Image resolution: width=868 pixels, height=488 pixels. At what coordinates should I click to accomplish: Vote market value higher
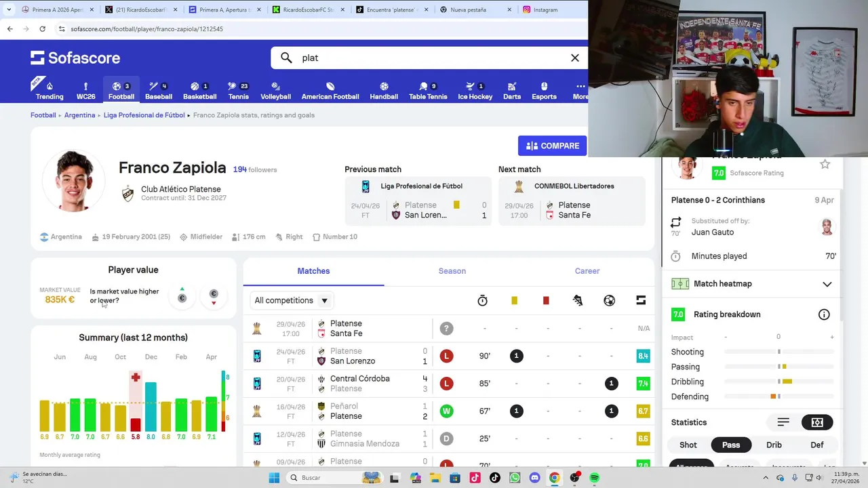182,296
